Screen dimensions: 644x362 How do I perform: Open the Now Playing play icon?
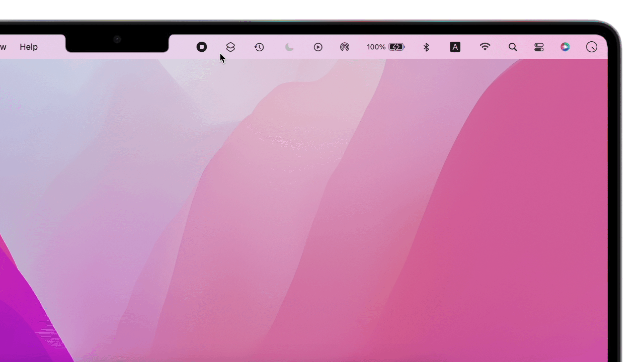coord(318,47)
